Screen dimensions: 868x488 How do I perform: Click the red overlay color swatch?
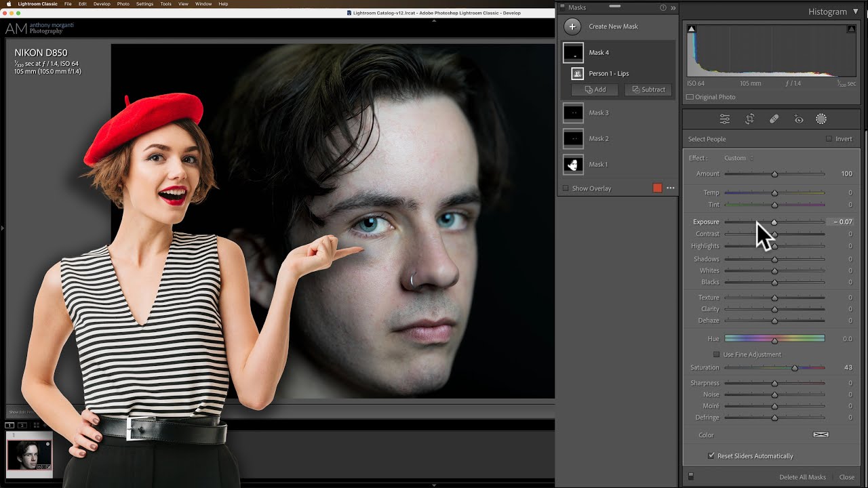(x=657, y=188)
